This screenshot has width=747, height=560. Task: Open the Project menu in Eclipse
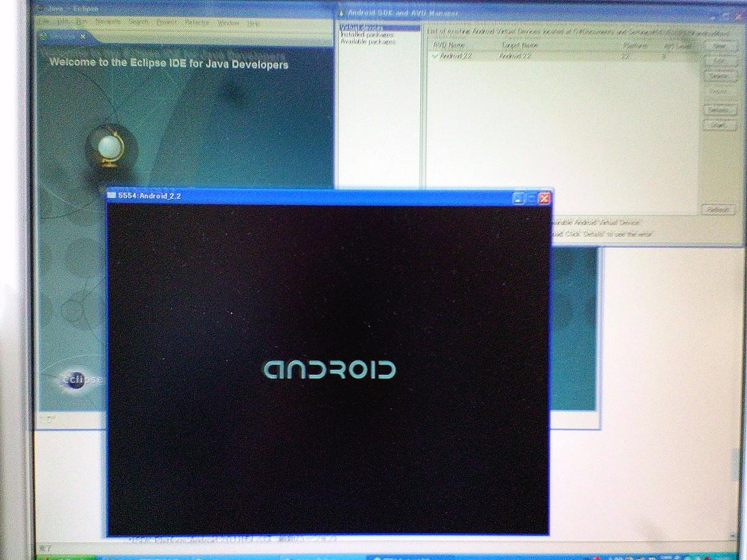167,22
